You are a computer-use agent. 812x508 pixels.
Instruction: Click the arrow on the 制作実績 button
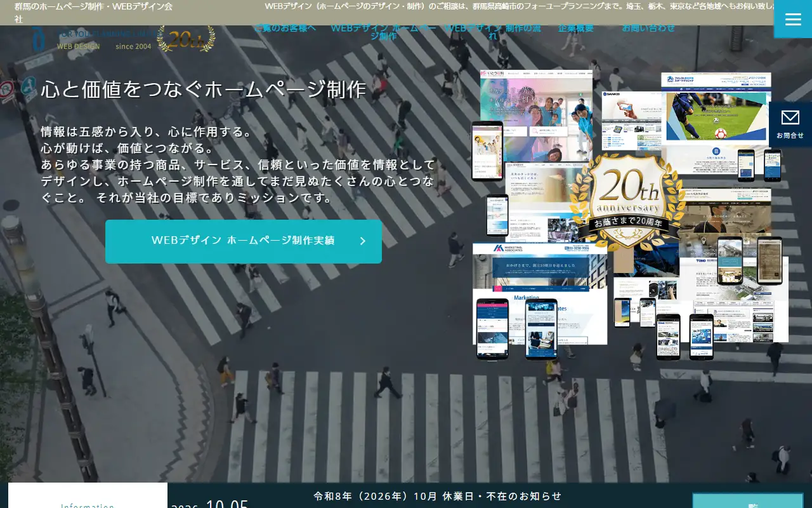363,241
